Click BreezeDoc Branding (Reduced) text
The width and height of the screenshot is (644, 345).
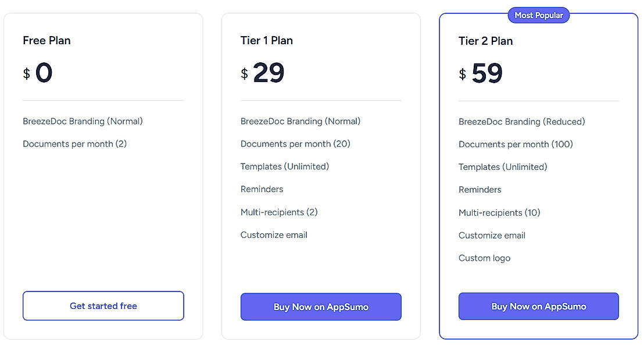(521, 122)
